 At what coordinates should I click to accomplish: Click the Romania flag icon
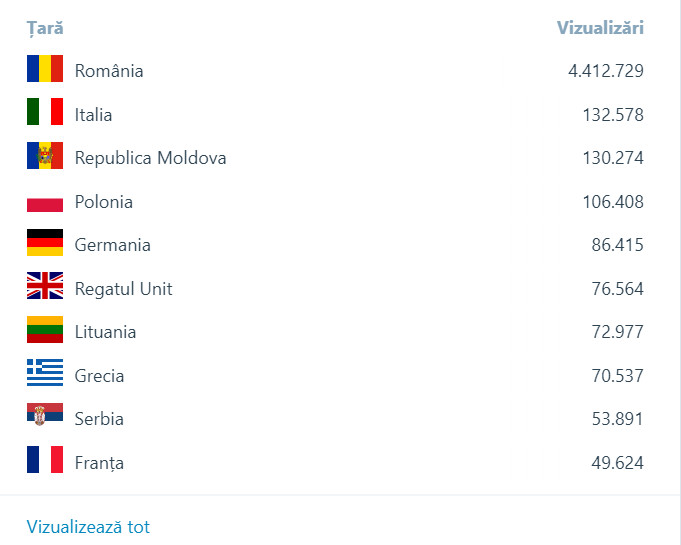(45, 69)
